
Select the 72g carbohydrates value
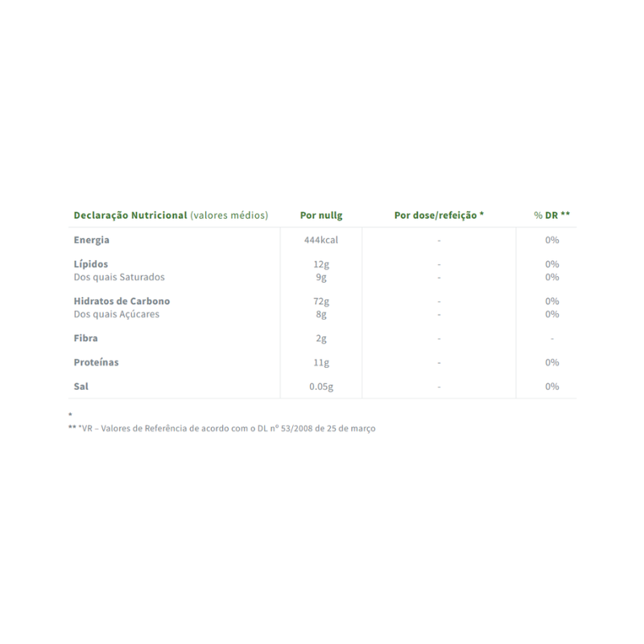tap(321, 301)
